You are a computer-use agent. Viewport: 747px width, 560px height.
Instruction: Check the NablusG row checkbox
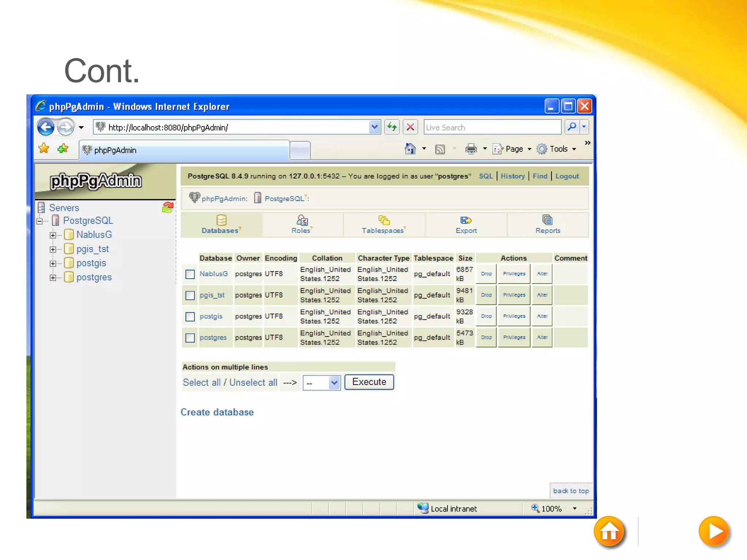point(190,274)
